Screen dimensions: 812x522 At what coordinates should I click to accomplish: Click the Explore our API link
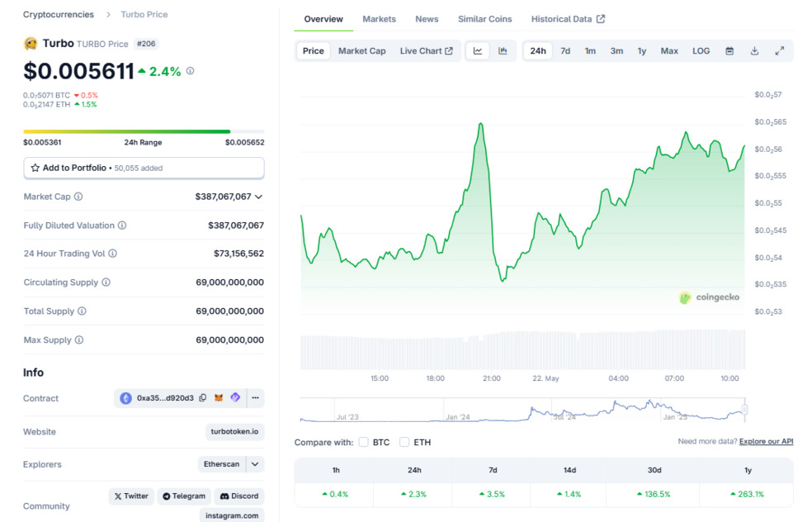[767, 442]
